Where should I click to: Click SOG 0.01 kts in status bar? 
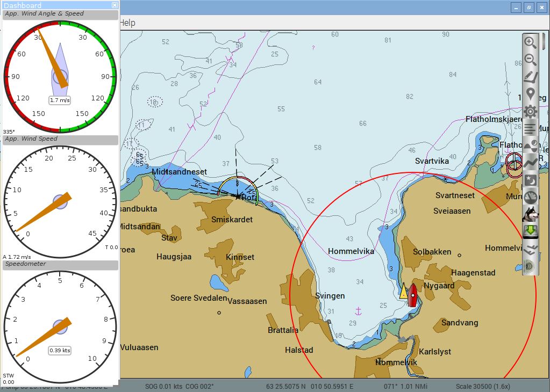(163, 387)
